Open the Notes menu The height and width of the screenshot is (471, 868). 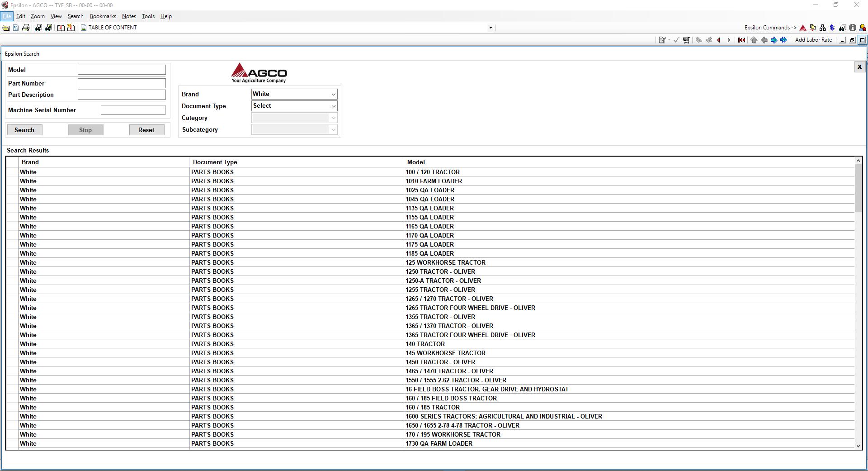click(129, 16)
